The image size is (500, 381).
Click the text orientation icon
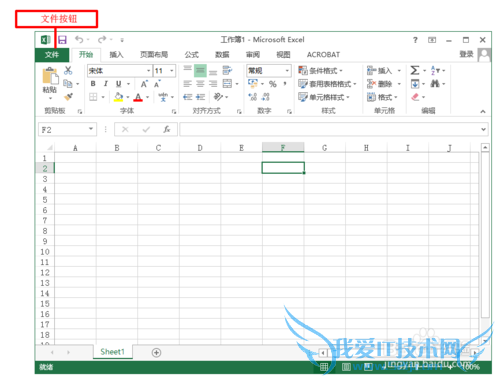218,97
